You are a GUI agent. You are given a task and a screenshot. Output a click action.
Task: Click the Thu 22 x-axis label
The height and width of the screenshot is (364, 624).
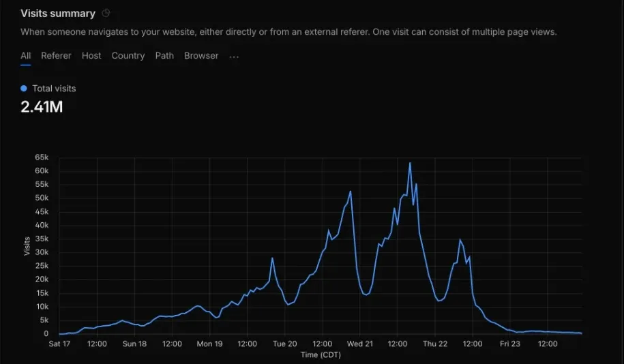[x=435, y=344]
